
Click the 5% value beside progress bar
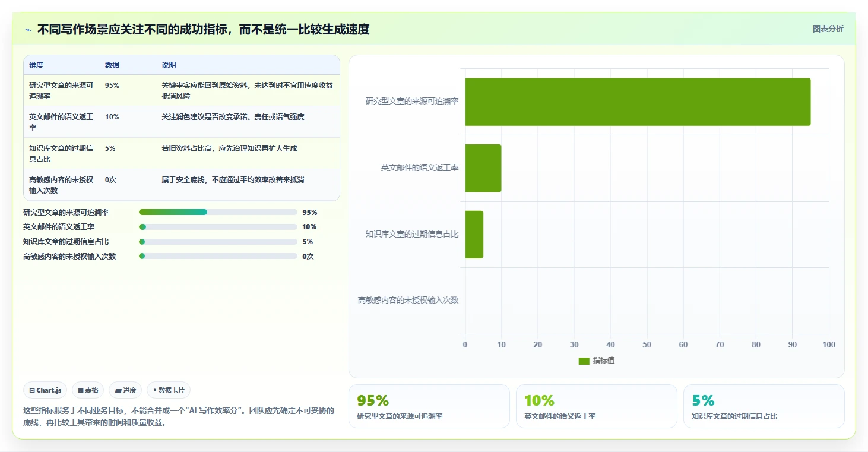(308, 242)
